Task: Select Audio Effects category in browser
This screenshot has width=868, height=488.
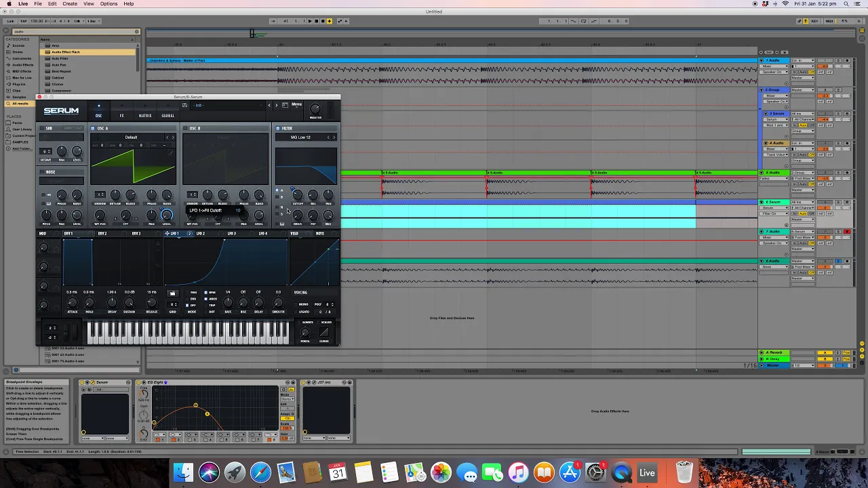Action: pos(22,64)
